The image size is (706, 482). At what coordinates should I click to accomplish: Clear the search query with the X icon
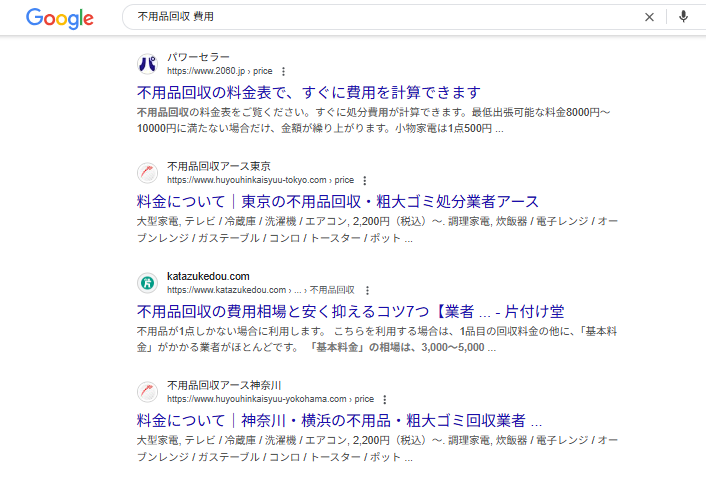pyautogui.click(x=649, y=17)
